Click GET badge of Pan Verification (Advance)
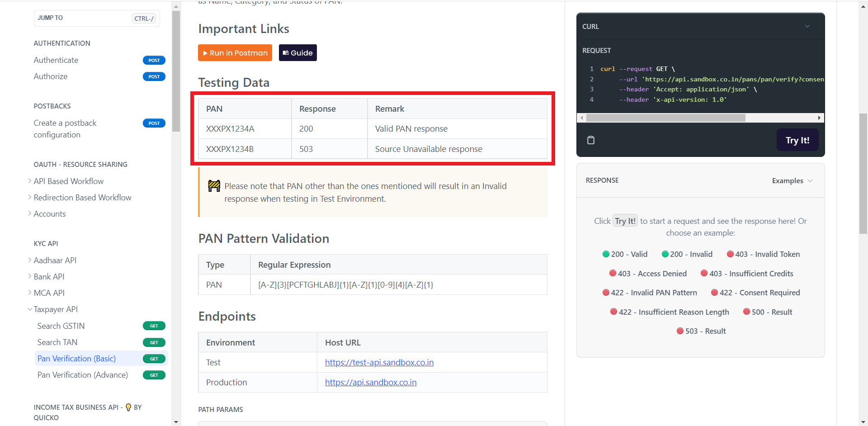Screen dimensions: 868x426 click(x=154, y=375)
